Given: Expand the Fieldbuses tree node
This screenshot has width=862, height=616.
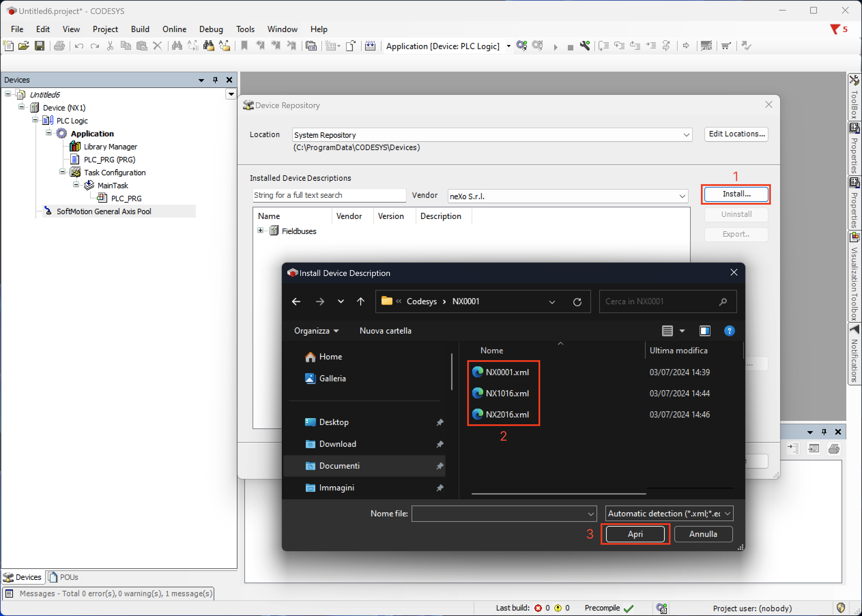Looking at the screenshot, I should 260,231.
